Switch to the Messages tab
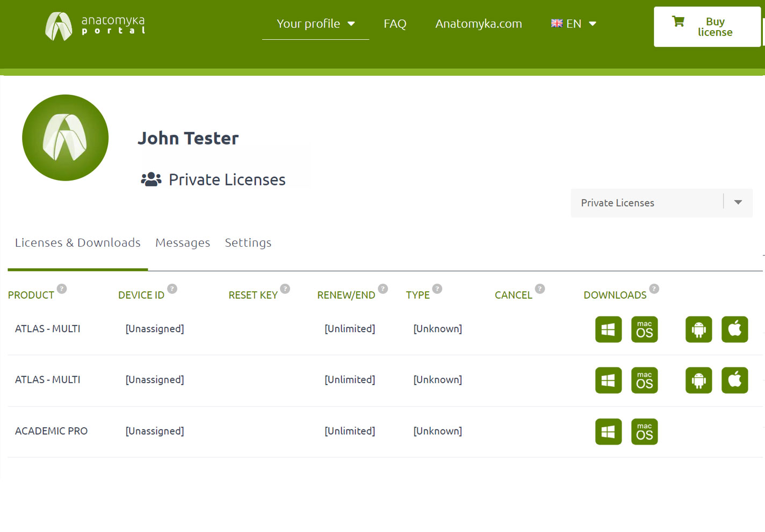 pyautogui.click(x=183, y=243)
